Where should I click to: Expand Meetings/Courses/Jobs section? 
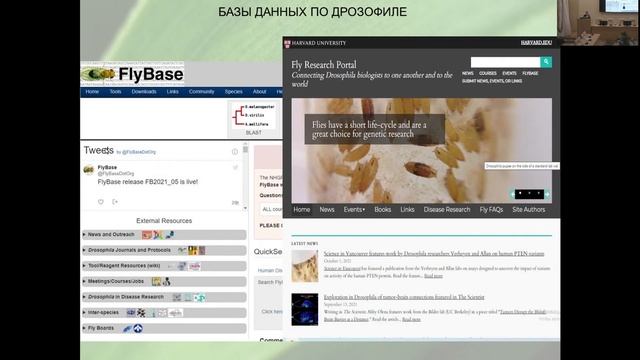click(x=164, y=282)
